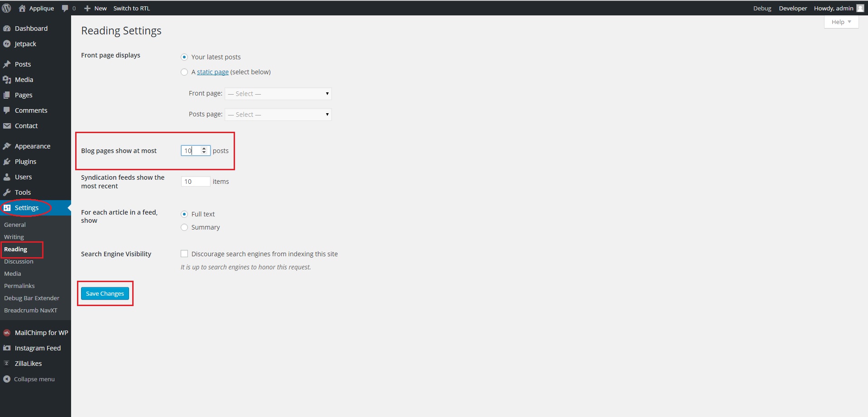Click the WordPress logo icon
The width and height of the screenshot is (868, 417).
[7, 8]
